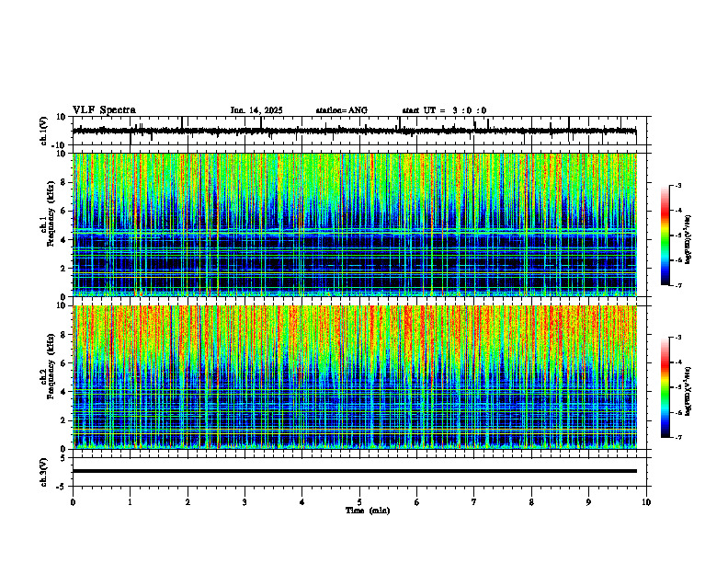Click the ch.2 spectrogram colorbar
The width and height of the screenshot is (728, 563).
click(665, 387)
